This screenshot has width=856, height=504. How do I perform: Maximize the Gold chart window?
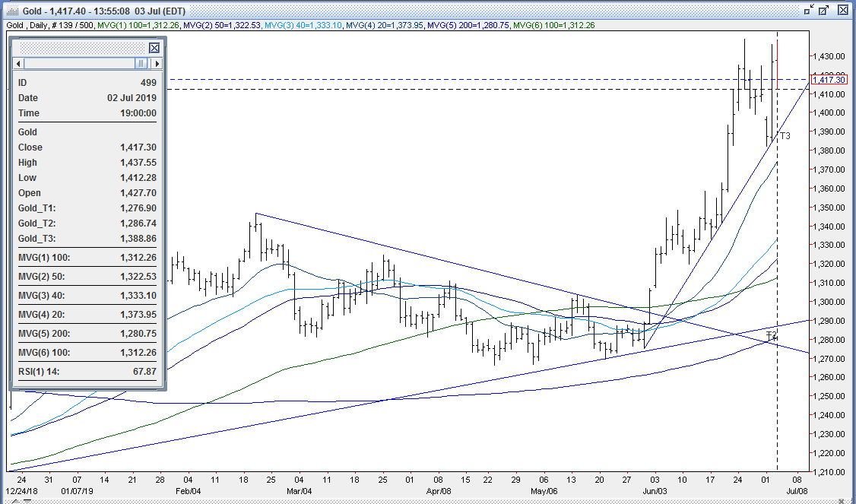[824, 10]
